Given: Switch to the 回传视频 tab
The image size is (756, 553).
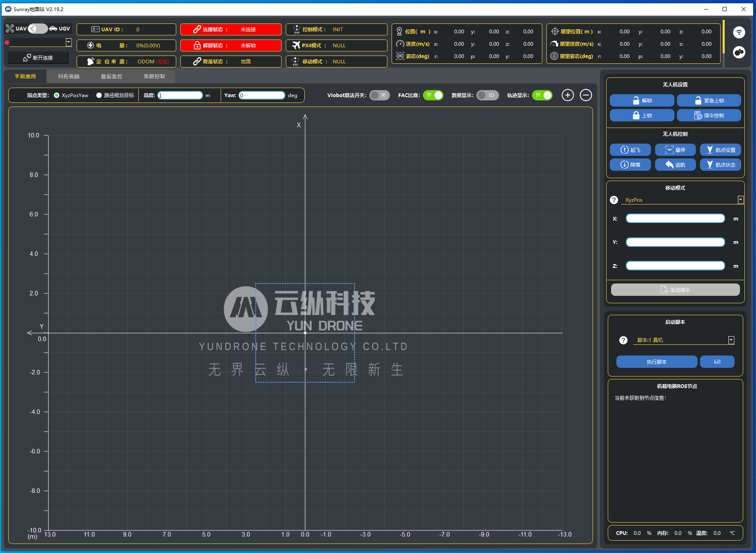Looking at the screenshot, I should point(69,77).
